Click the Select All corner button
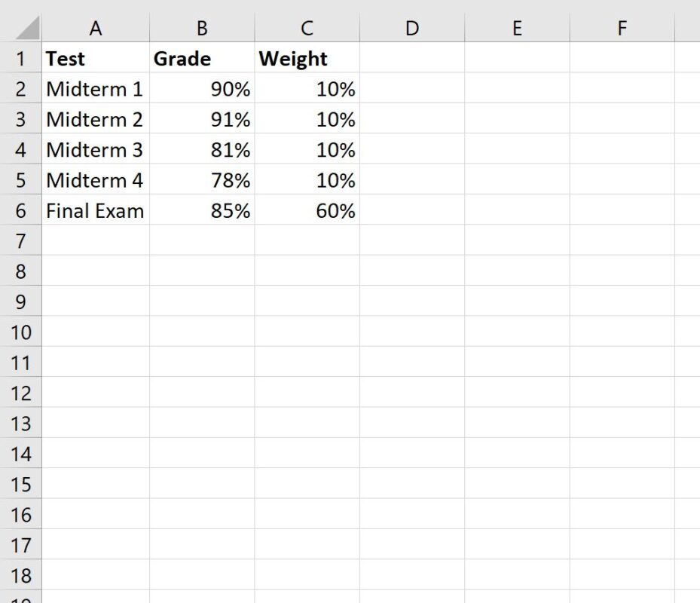This screenshot has width=700, height=603. (x=22, y=28)
